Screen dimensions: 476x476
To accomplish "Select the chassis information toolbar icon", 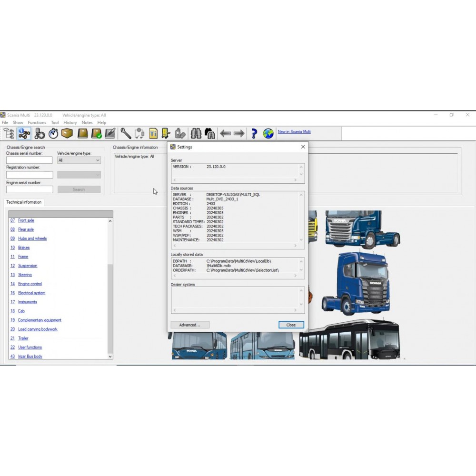I will [24, 133].
